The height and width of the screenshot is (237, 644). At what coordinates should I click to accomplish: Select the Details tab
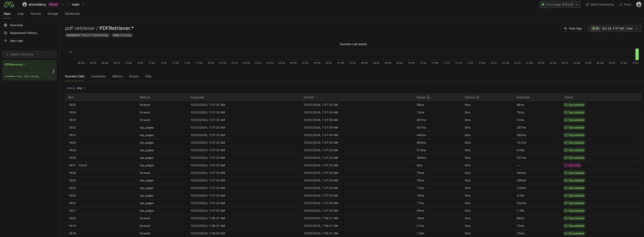(x=134, y=76)
